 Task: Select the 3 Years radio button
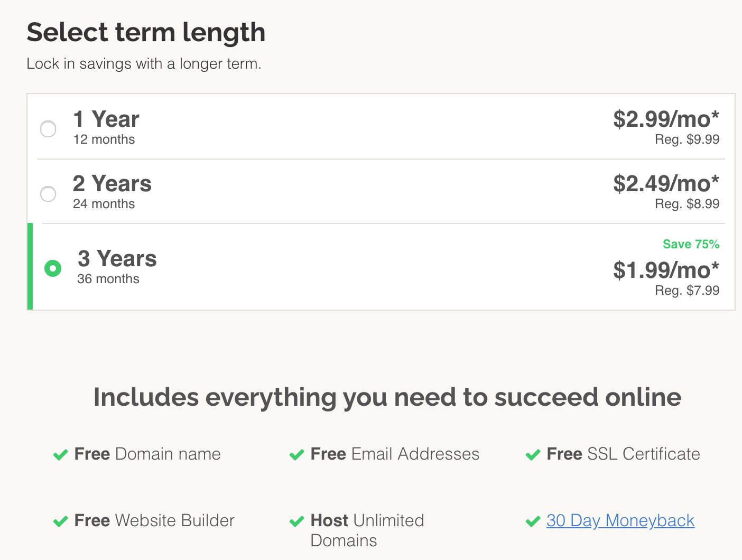click(x=53, y=268)
